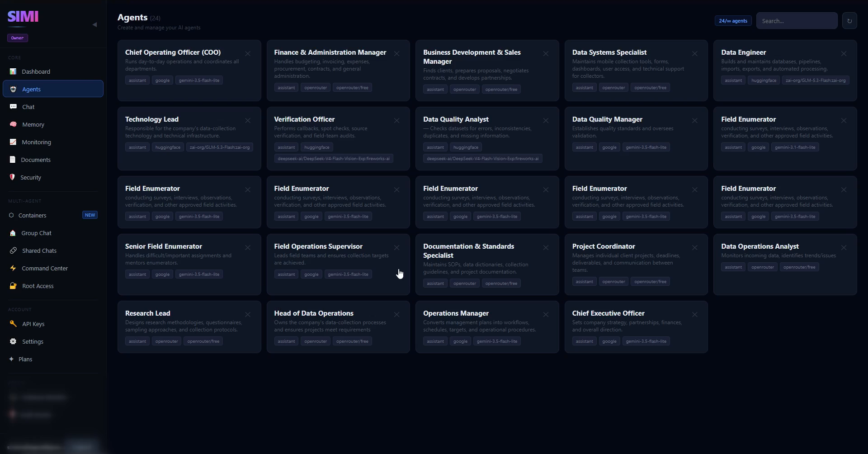Focus the agent Search field
Screen dimensions: 868x454
click(797, 21)
